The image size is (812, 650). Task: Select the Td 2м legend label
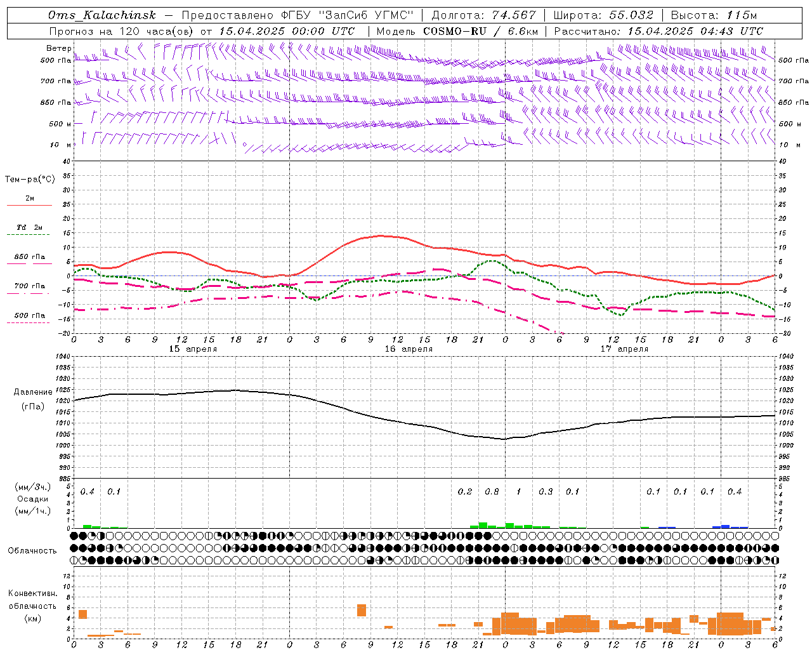(x=30, y=227)
